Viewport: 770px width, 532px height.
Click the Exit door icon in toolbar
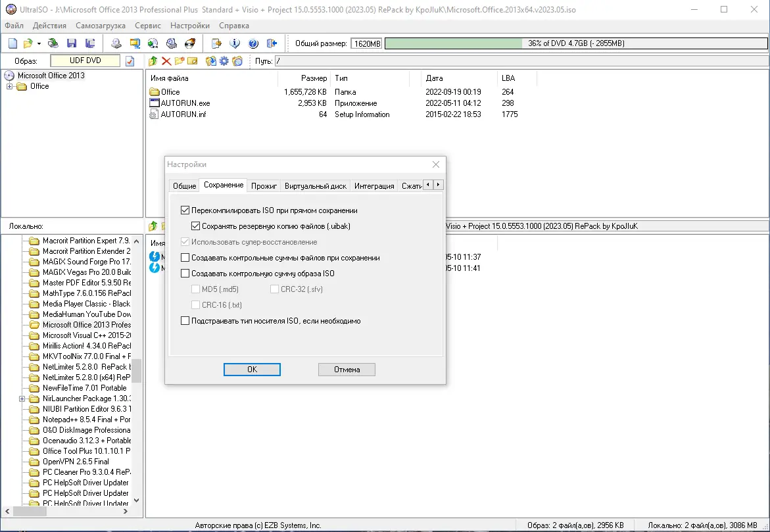point(272,43)
